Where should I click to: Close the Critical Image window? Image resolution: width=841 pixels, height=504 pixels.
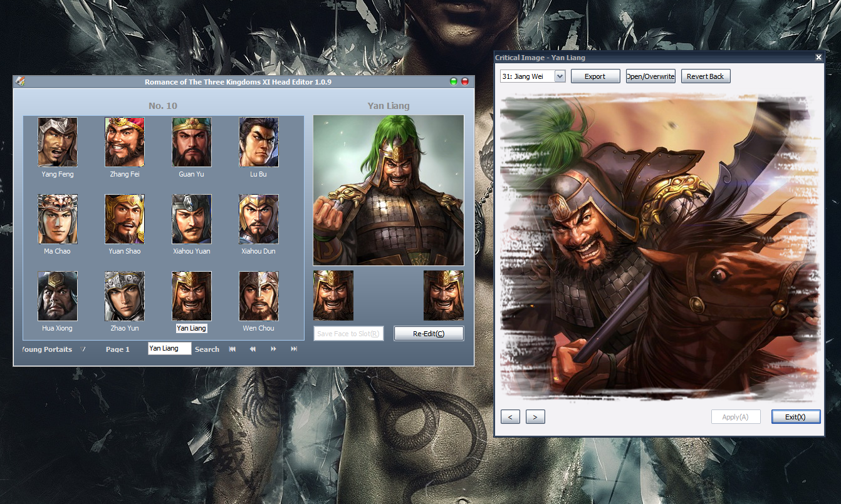tap(818, 58)
